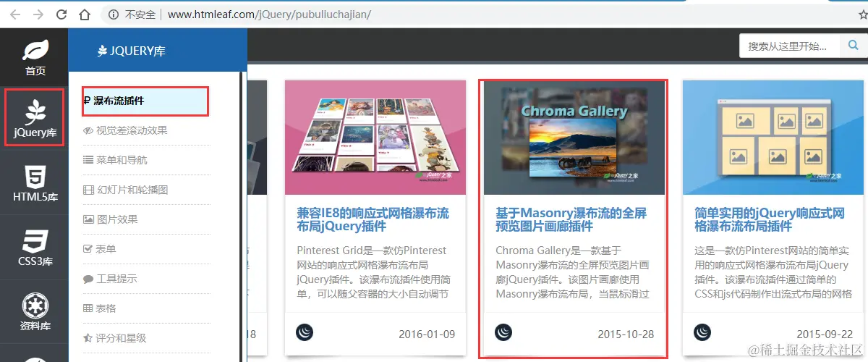Open the link 基于Masonry瀑布流的全屏预览图片画廊插件

click(x=571, y=219)
